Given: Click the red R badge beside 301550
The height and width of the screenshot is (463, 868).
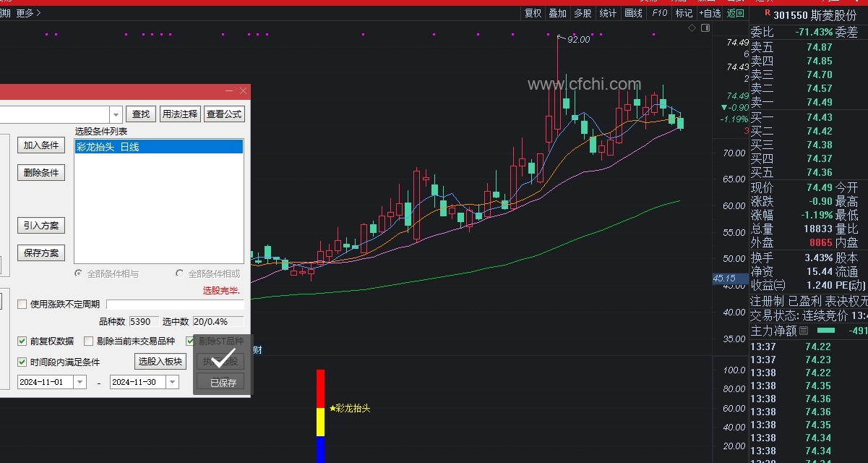Looking at the screenshot, I should tap(767, 13).
